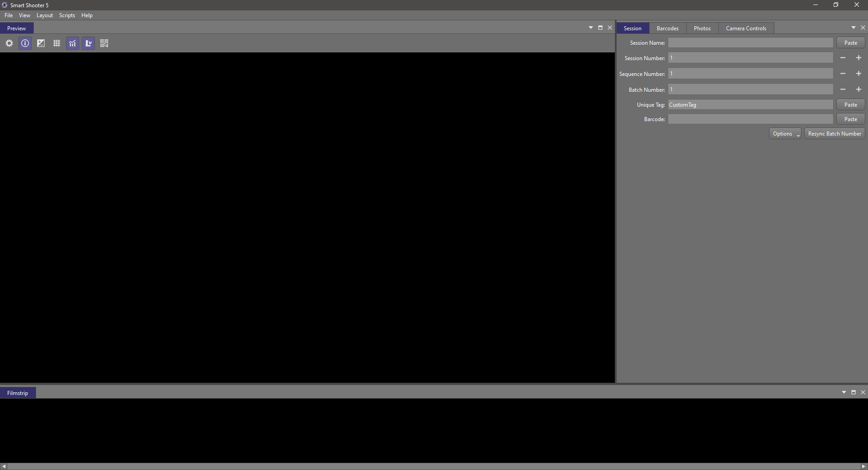
Task: Click Paste next to Barcode field
Action: [850, 119]
